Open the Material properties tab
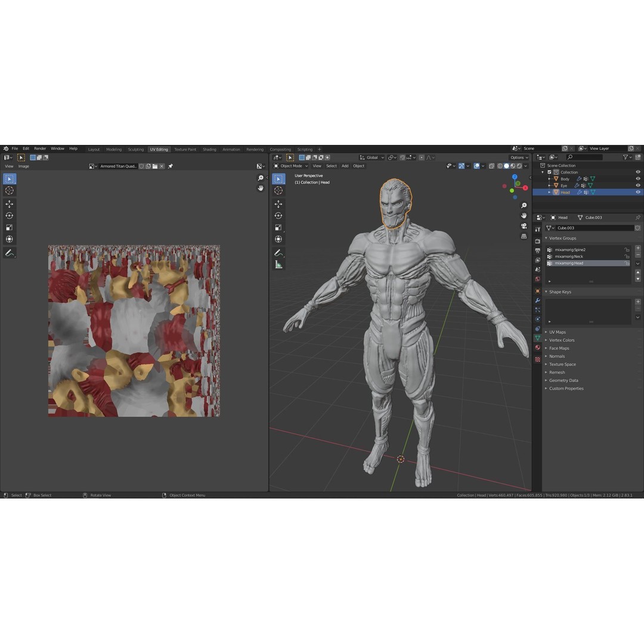The image size is (644, 644). (538, 348)
